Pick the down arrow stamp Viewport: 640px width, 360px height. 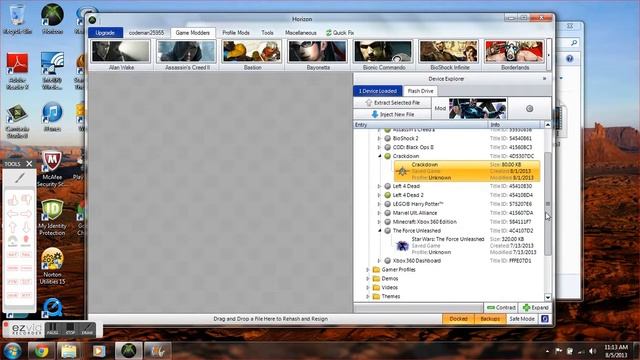tap(27, 227)
